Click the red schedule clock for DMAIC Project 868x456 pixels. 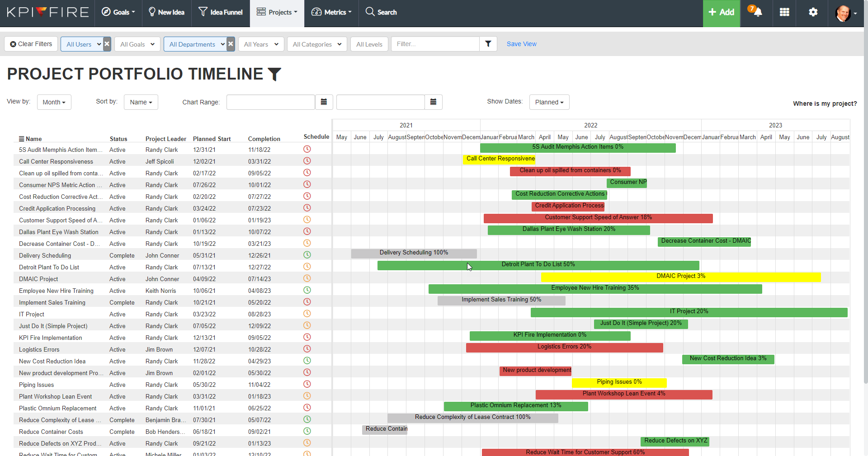[x=307, y=278]
